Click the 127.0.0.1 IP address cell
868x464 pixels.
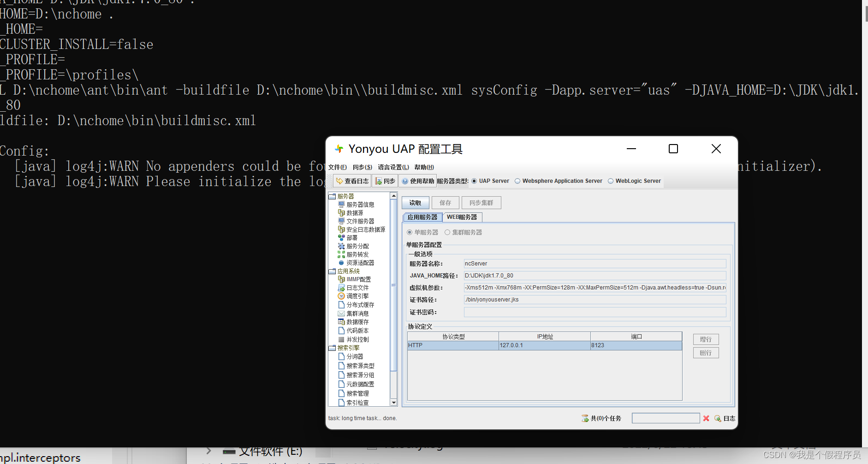(x=545, y=345)
